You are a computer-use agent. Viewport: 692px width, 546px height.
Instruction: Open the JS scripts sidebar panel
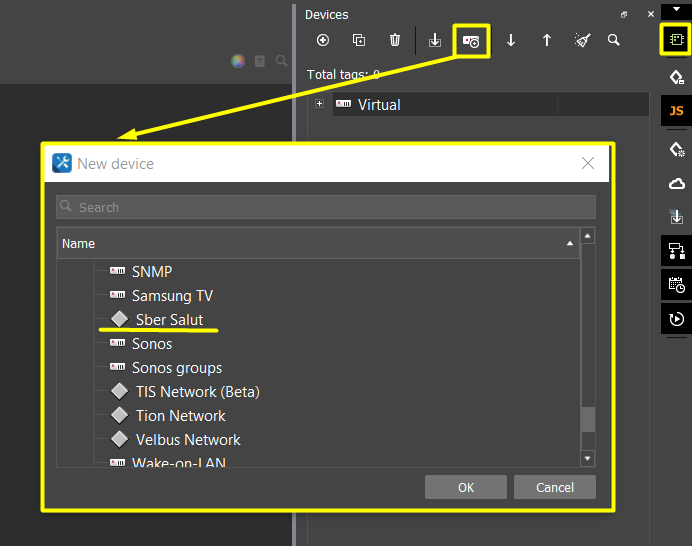click(x=676, y=110)
